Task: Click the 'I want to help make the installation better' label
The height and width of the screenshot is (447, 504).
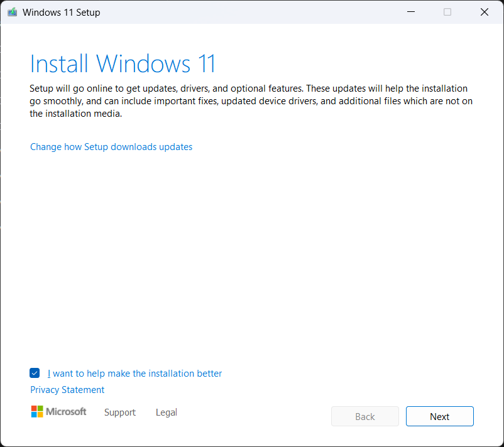Action: coord(134,374)
